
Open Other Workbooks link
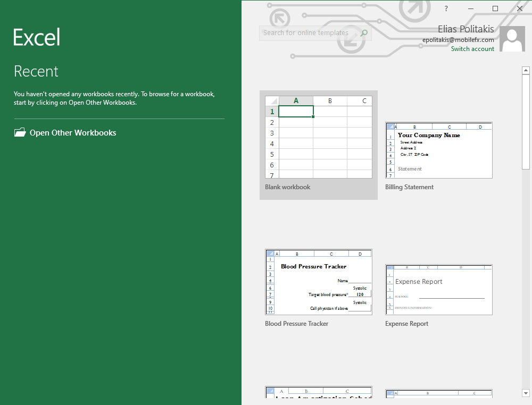(73, 132)
